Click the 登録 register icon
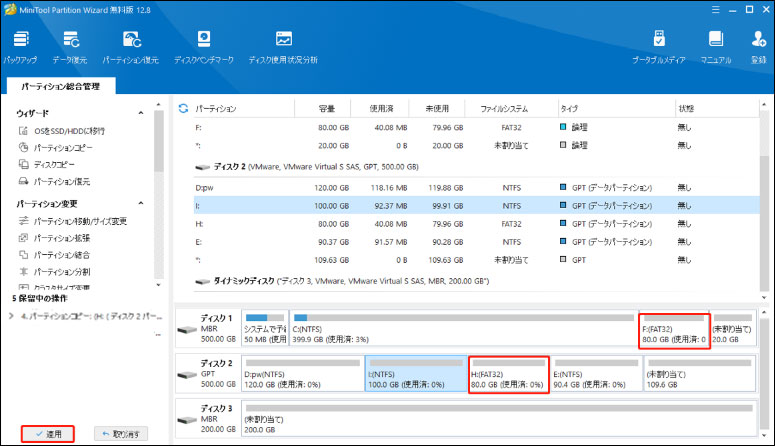 [758, 47]
